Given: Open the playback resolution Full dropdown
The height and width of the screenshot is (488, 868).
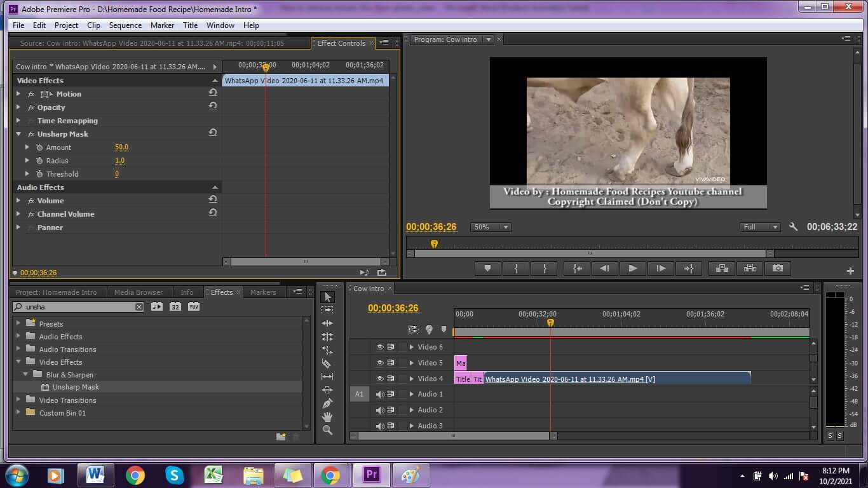Looking at the screenshot, I should [x=760, y=227].
